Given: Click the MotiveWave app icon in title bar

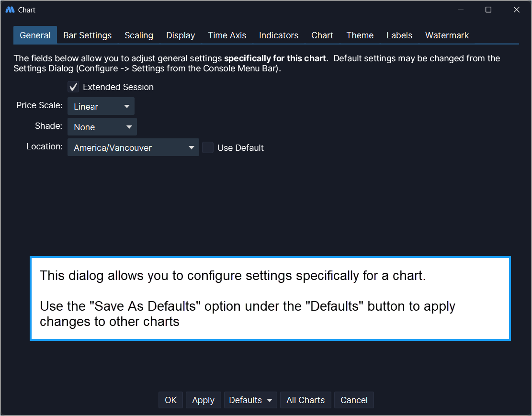Looking at the screenshot, I should (10, 10).
